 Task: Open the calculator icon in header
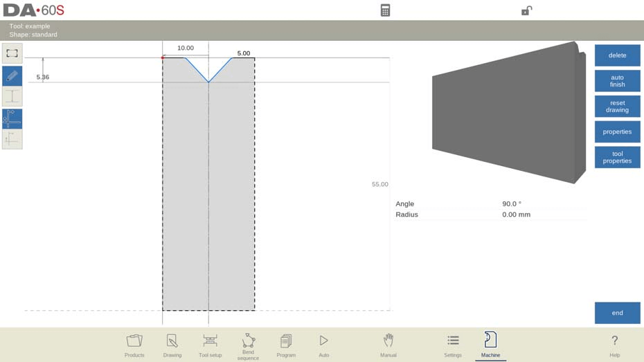(385, 10)
